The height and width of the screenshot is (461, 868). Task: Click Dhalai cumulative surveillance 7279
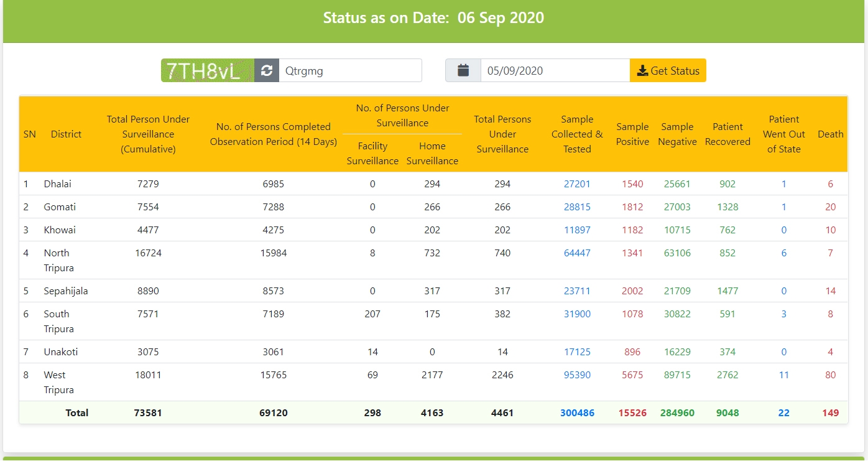point(148,184)
